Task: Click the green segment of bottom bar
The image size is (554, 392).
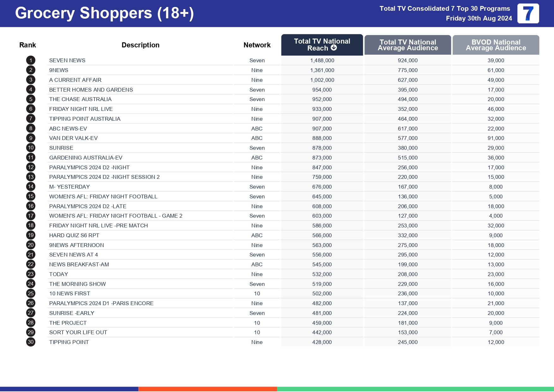Action: 415,389
